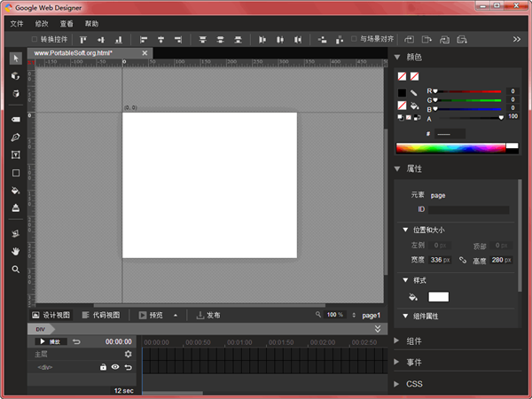Select the Selection arrow tool
532x399 pixels.
pos(16,59)
